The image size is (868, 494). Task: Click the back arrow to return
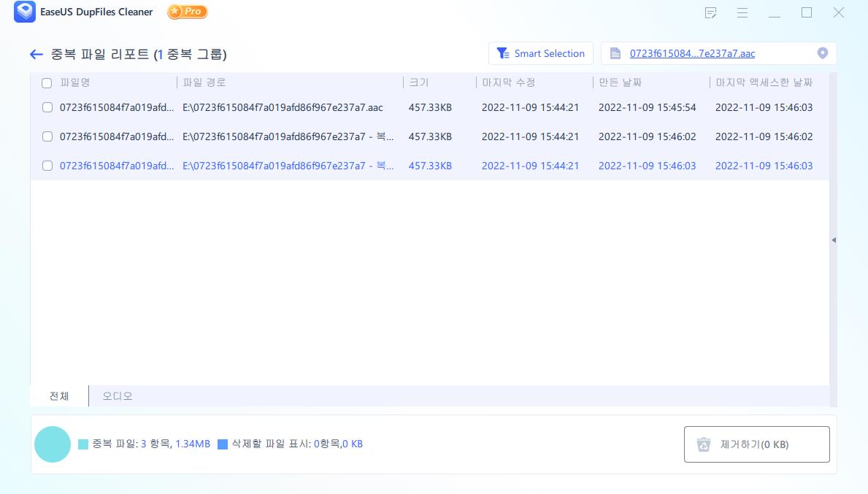coord(37,54)
